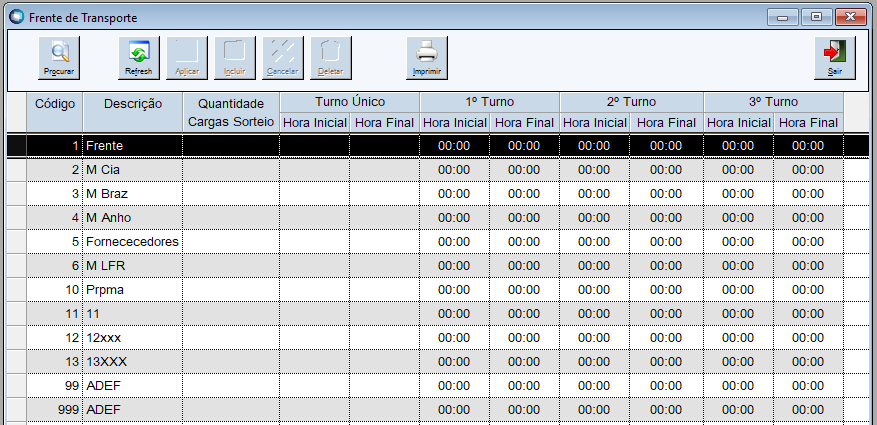The height and width of the screenshot is (425, 877).
Task: Maximize the Frente de Transporte window
Action: pos(817,17)
